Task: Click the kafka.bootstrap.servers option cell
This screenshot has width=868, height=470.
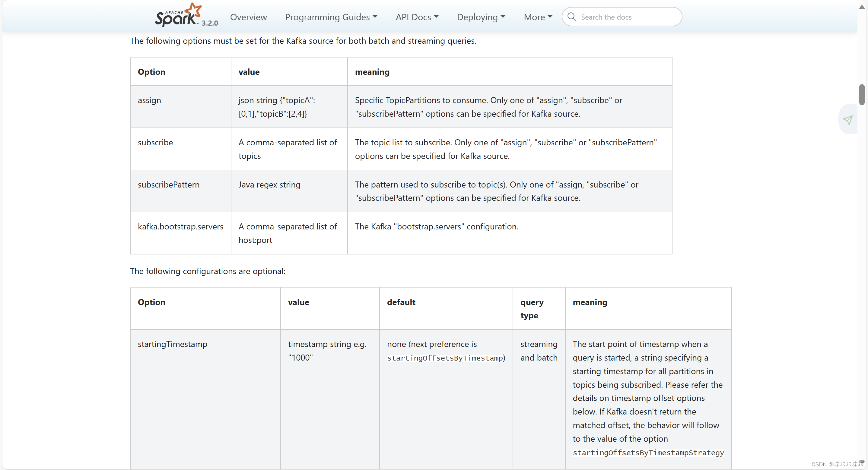Action: (x=180, y=227)
